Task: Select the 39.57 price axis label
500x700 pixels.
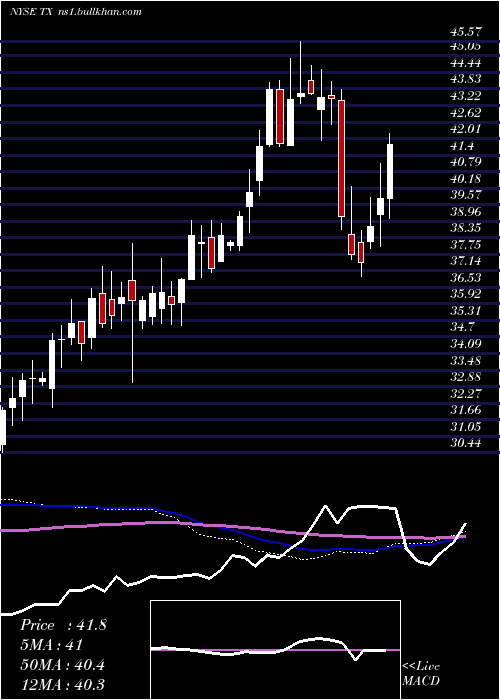Action: coord(465,195)
